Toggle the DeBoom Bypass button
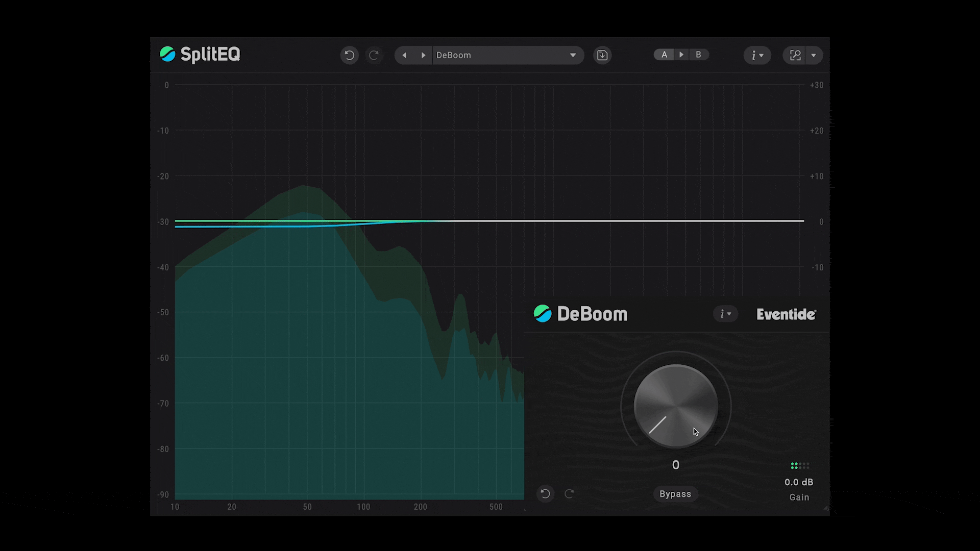Screen dimensions: 980x551 [675, 494]
